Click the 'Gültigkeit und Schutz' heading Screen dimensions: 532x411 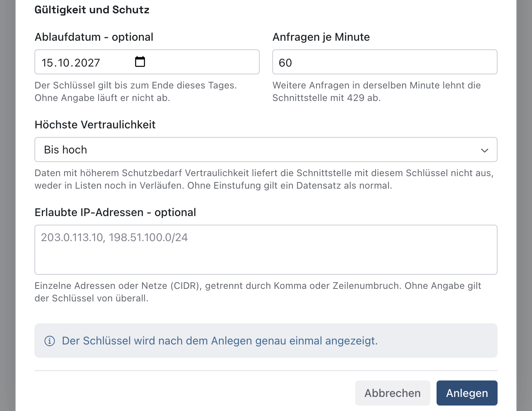(x=92, y=10)
